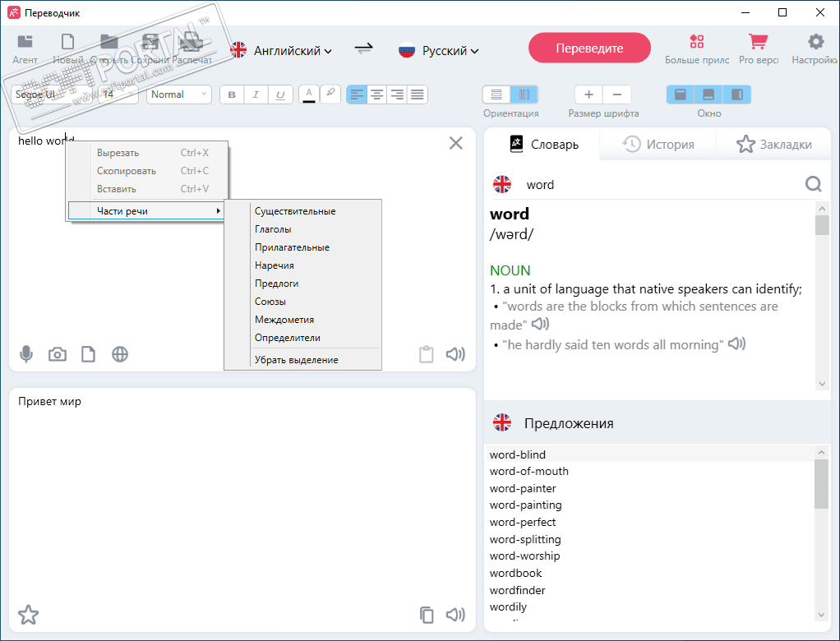The height and width of the screenshot is (641, 840).
Task: Click the dictionary search field with "word"
Action: pos(662,185)
